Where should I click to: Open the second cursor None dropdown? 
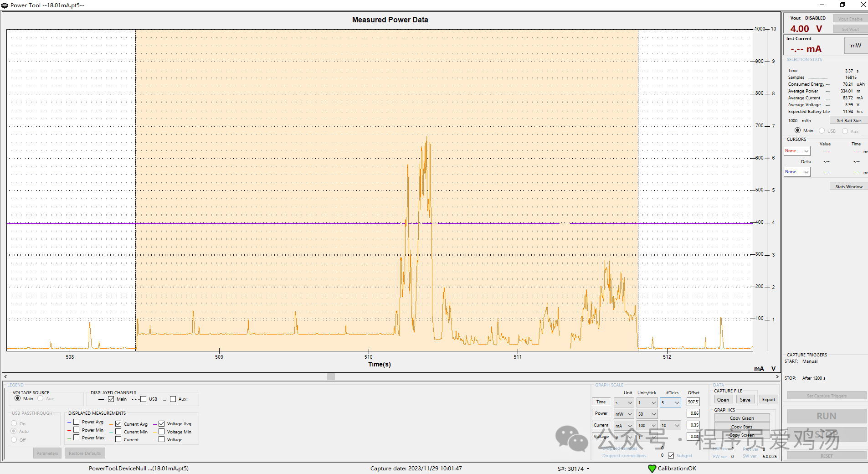coord(797,172)
